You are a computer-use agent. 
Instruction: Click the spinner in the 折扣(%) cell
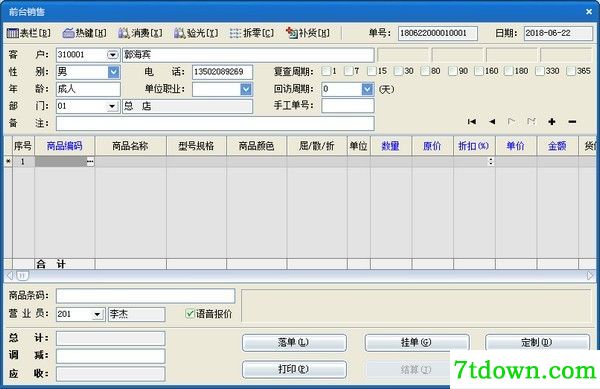coord(491,161)
